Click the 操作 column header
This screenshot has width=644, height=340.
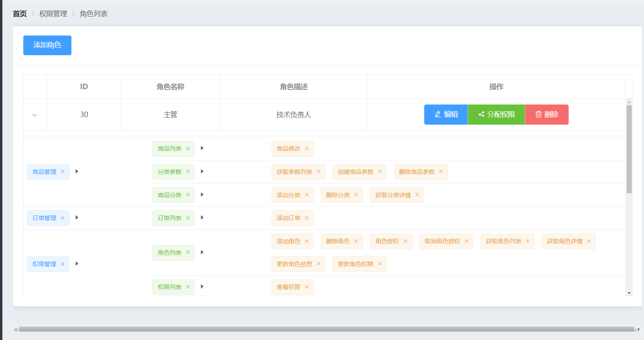tap(496, 87)
